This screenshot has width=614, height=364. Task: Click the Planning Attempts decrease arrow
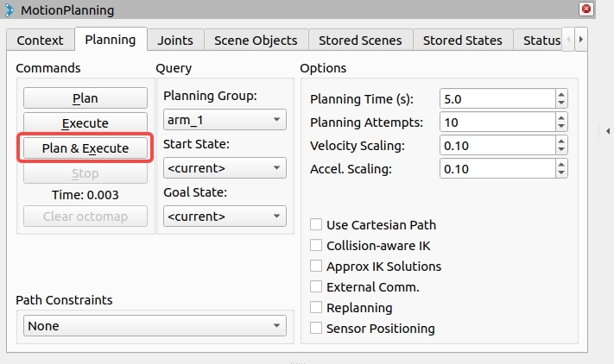coord(561,126)
